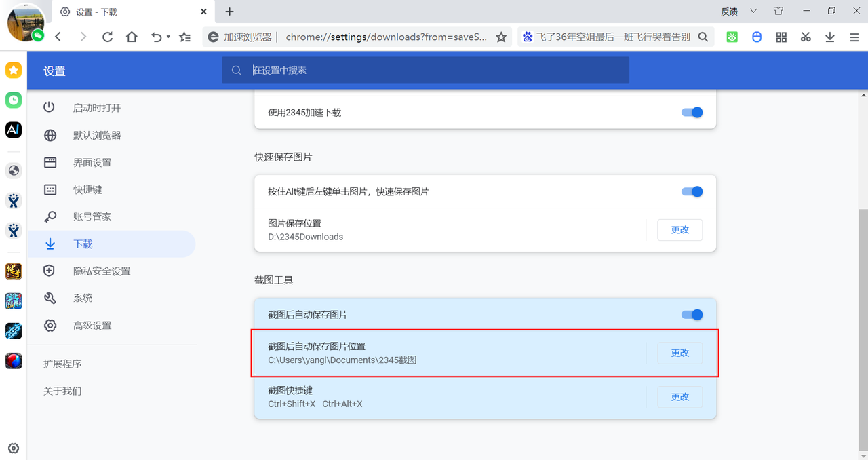Viewport: 868px width, 460px height.
Task: Open the site navigation grid icon
Action: (x=781, y=37)
